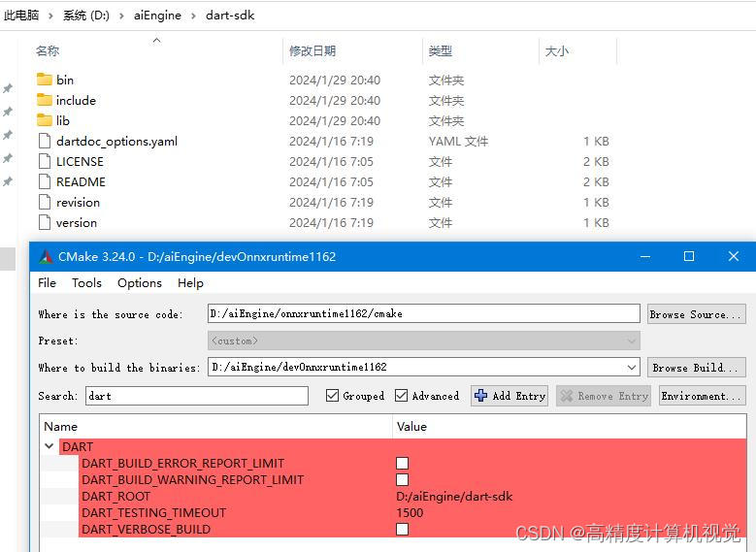Click the Add Entry button label

pos(519,396)
